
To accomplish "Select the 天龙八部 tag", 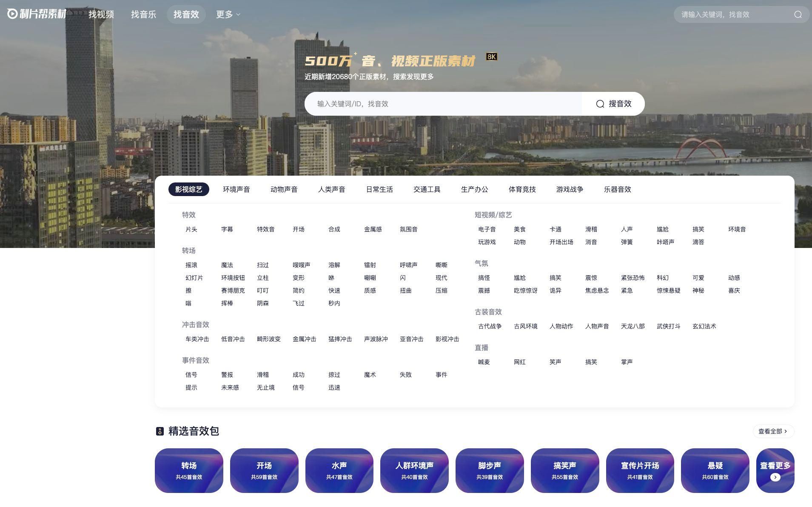I will (x=633, y=326).
